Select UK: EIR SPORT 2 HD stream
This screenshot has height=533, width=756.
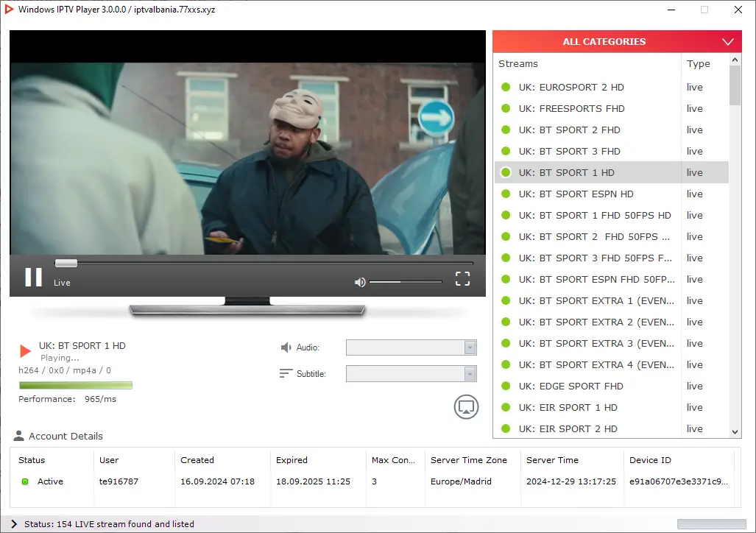click(612, 428)
